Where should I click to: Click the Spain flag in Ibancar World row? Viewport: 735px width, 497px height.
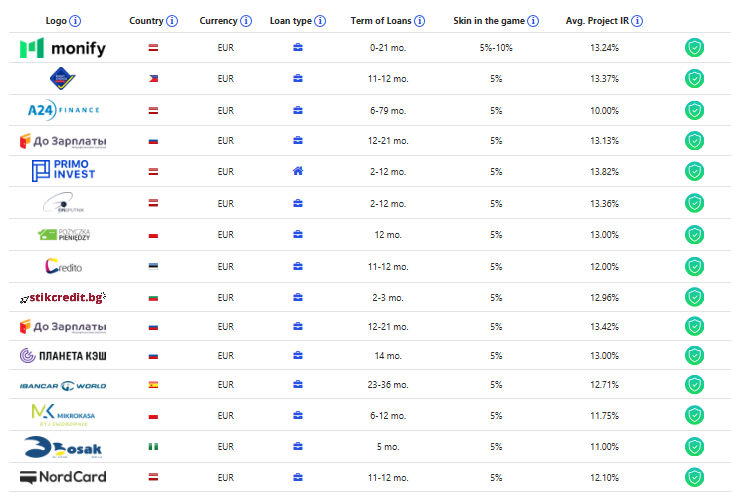point(153,385)
